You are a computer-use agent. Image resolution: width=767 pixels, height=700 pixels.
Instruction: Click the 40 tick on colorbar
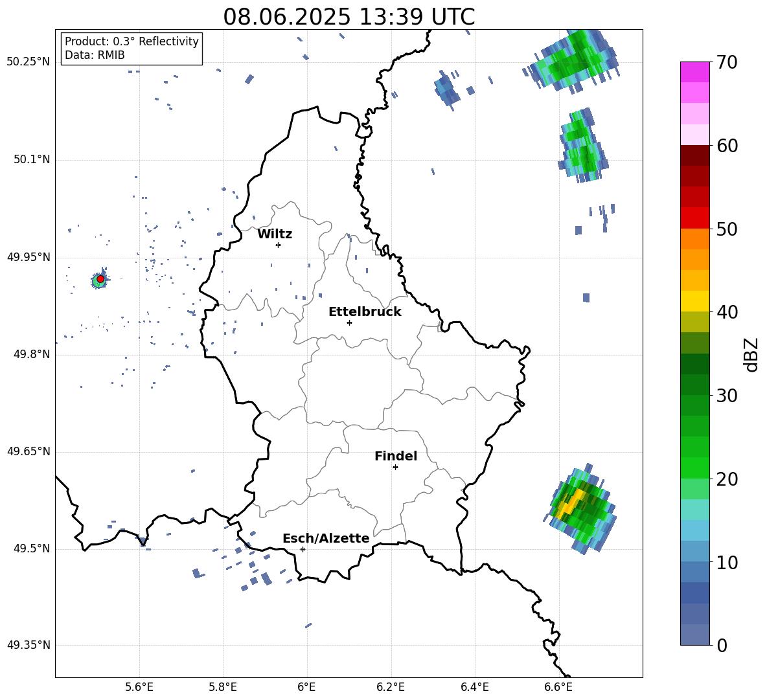pyautogui.click(x=727, y=312)
